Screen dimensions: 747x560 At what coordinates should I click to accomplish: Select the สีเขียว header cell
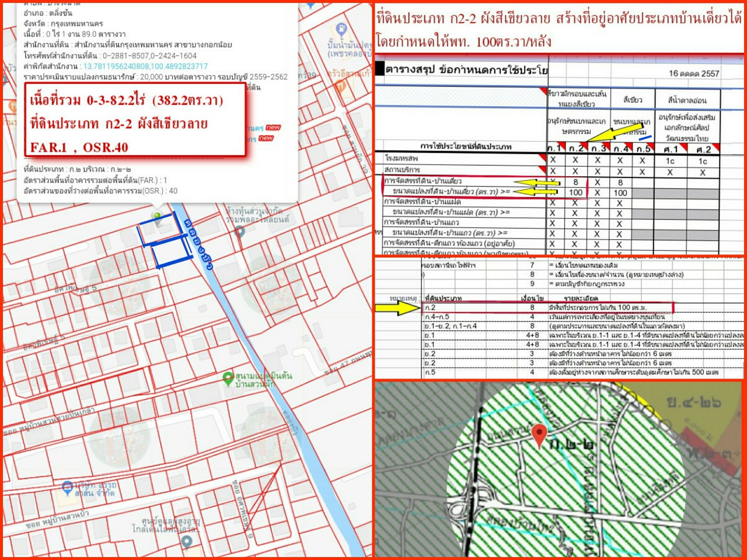[x=632, y=100]
